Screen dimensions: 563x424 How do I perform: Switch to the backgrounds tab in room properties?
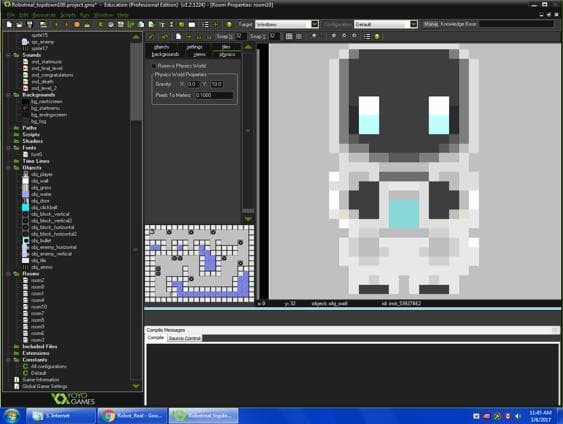point(165,54)
